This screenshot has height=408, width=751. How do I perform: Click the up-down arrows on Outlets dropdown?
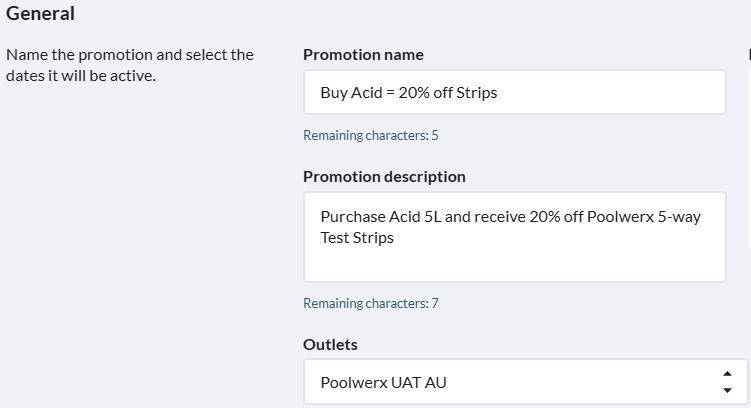[x=726, y=381]
